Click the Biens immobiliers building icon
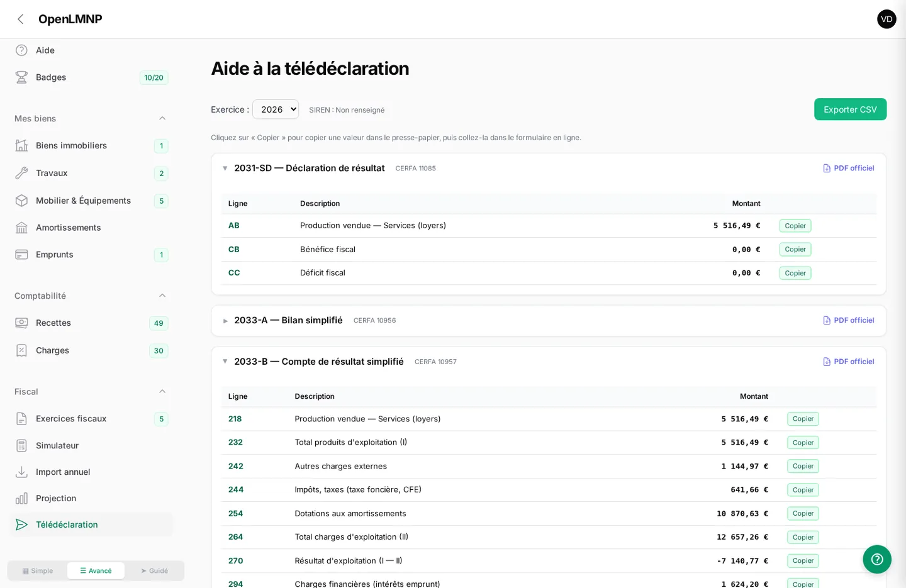The width and height of the screenshot is (906, 588). (21, 145)
